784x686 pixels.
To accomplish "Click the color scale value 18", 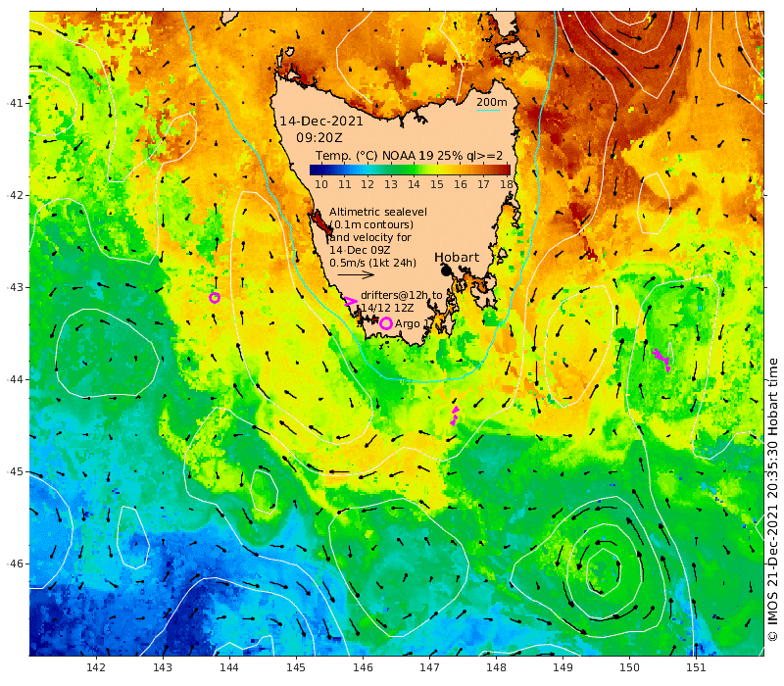I will coord(507,184).
